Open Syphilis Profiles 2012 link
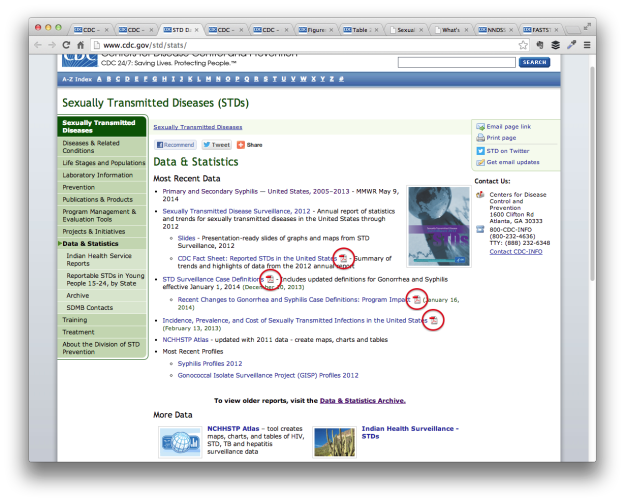 click(x=210, y=364)
